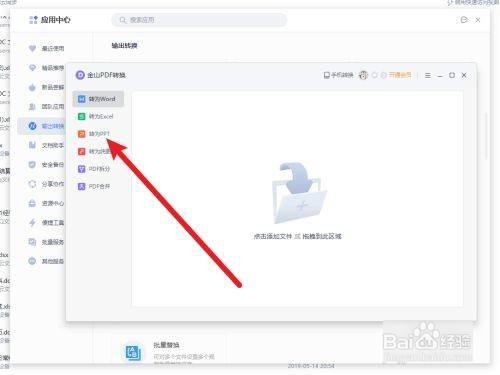Screen dimensions: 500x375
Task: Click the green Excel icon in converter sidebar
Action: pos(81,116)
